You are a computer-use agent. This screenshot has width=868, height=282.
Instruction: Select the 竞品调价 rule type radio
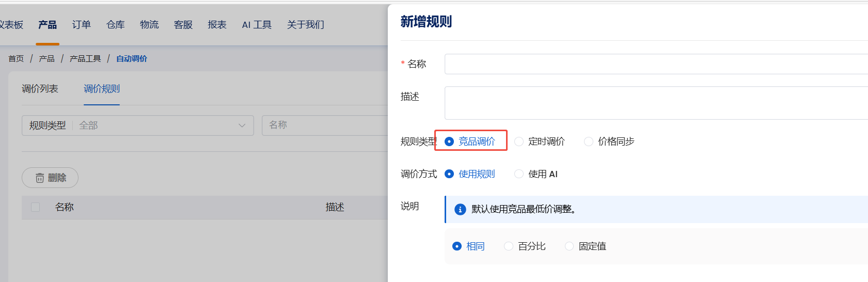click(x=449, y=142)
